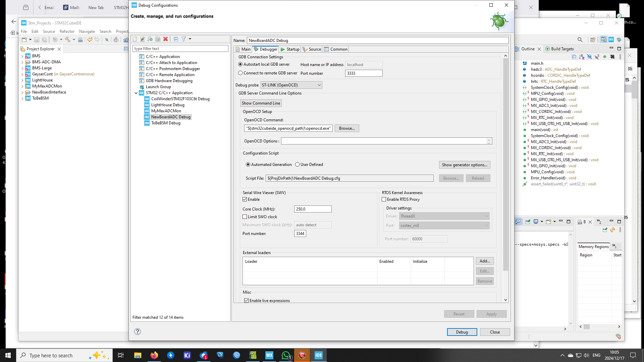
Task: Start debugging with the Debug button
Action: [462, 332]
